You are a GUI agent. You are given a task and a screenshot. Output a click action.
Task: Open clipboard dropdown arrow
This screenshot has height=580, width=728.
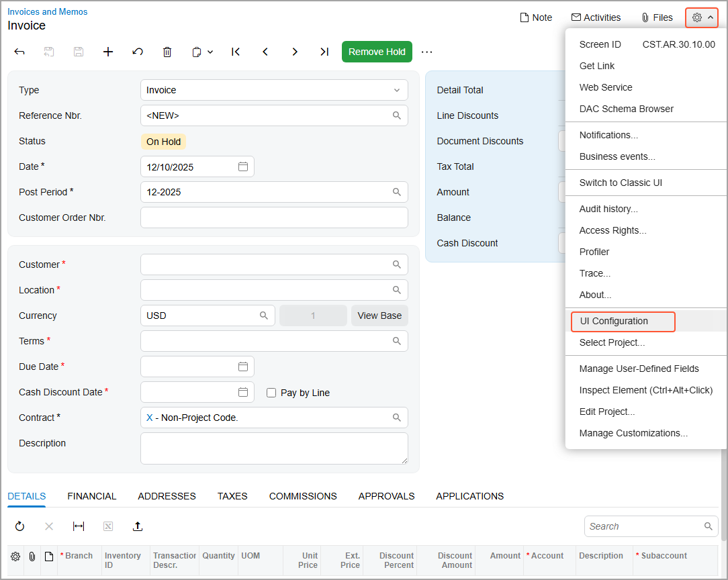[210, 52]
